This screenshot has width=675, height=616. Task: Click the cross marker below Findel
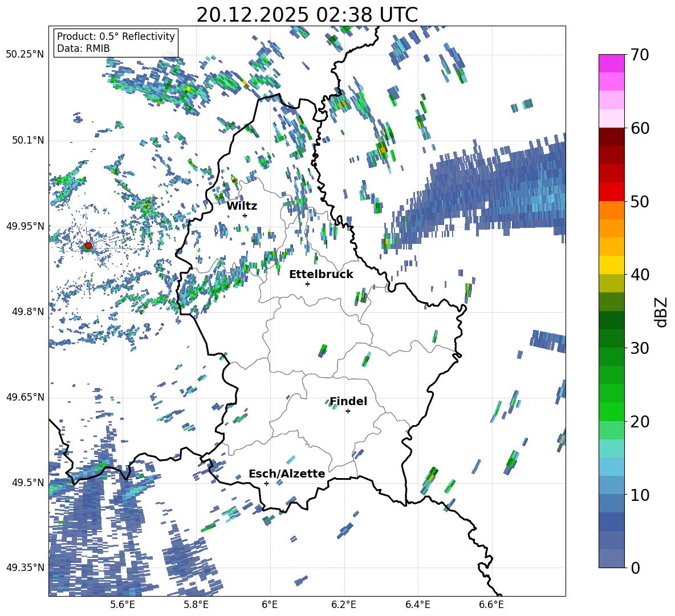pyautogui.click(x=348, y=411)
